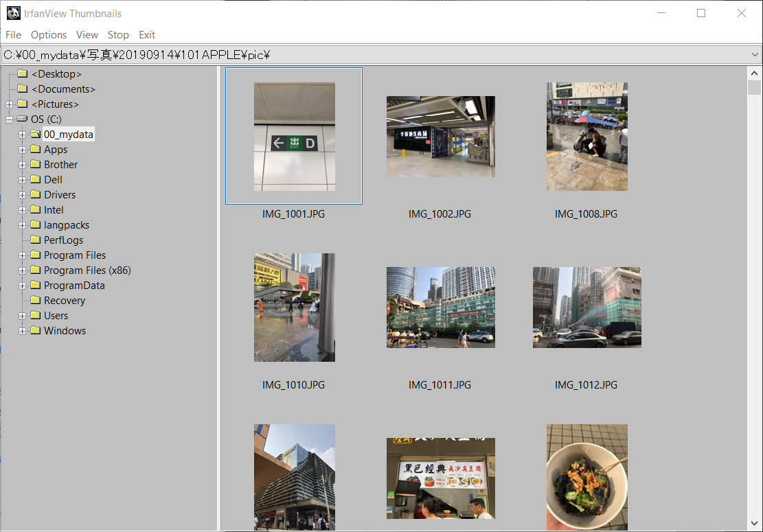Maximize the IrfanView Thumbnails window
763x532 pixels.
tap(701, 13)
